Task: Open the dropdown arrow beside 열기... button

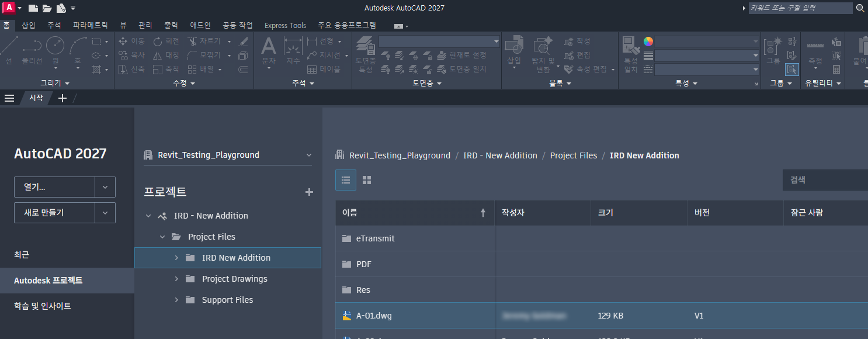Action: coord(105,187)
